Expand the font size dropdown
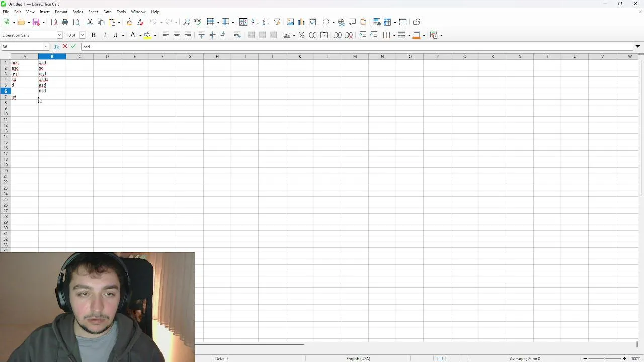 (82, 35)
